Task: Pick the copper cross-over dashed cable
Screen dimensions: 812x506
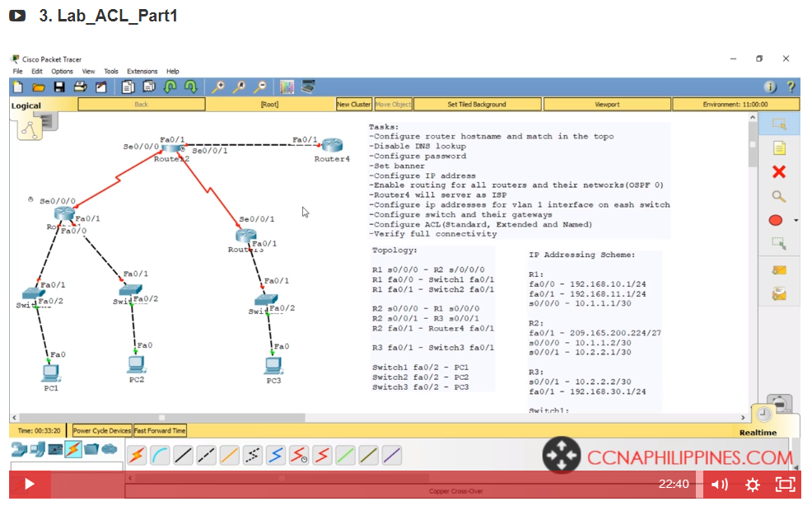Action: click(206, 456)
